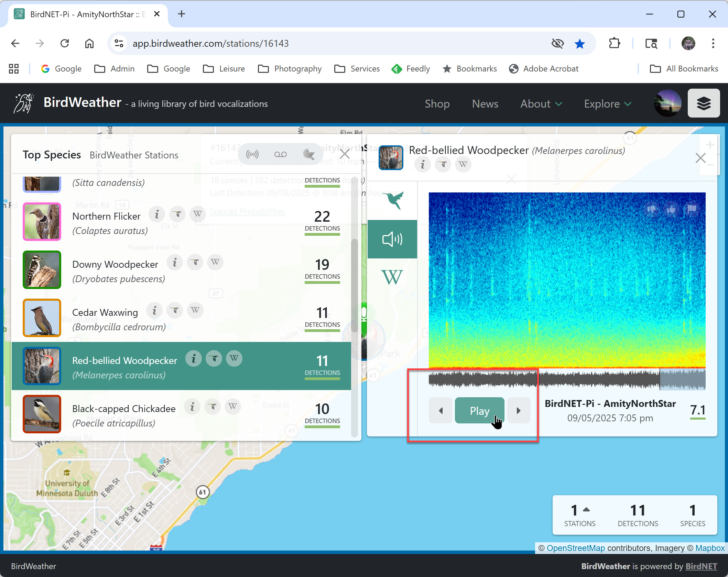Click info icon next to Northern Flicker
This screenshot has height=577, width=728.
pos(157,214)
